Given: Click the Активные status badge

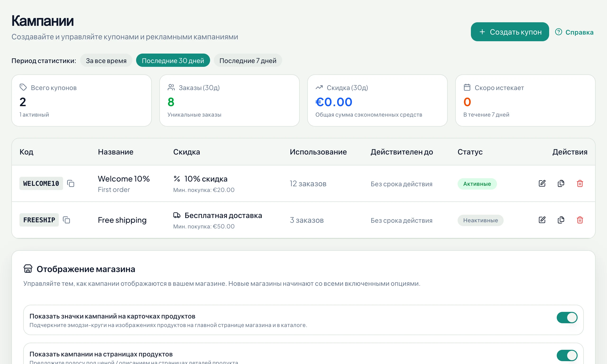Looking at the screenshot, I should click(x=477, y=184).
